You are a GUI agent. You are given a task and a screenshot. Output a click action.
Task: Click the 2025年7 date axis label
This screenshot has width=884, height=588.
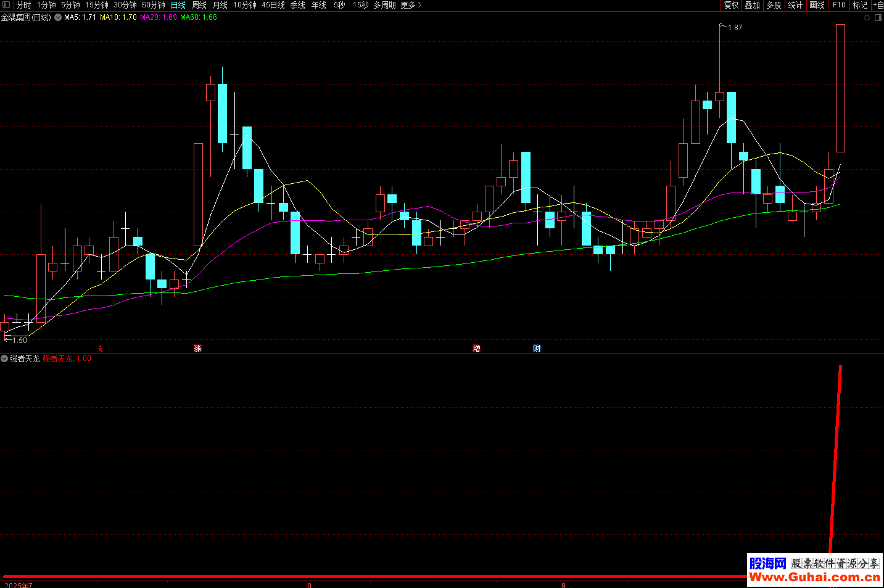click(x=18, y=585)
